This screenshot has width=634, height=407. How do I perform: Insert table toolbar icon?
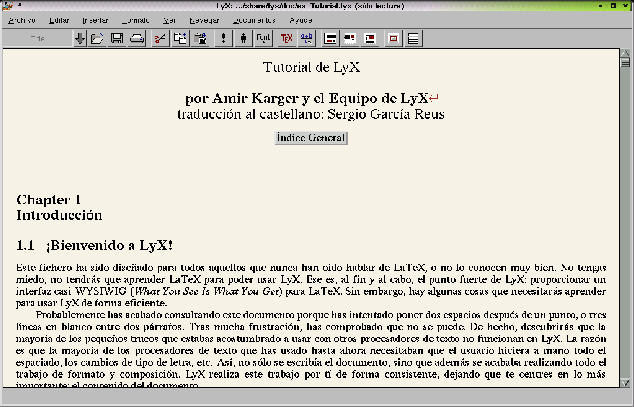tap(413, 38)
